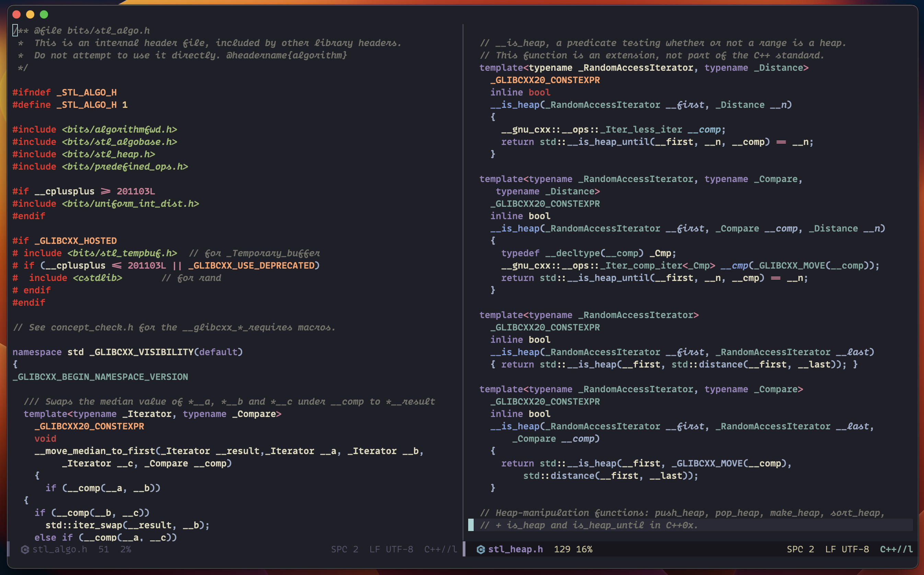Click the '#define _STL_ALGO_H 1' line
The image size is (924, 575).
tap(70, 104)
